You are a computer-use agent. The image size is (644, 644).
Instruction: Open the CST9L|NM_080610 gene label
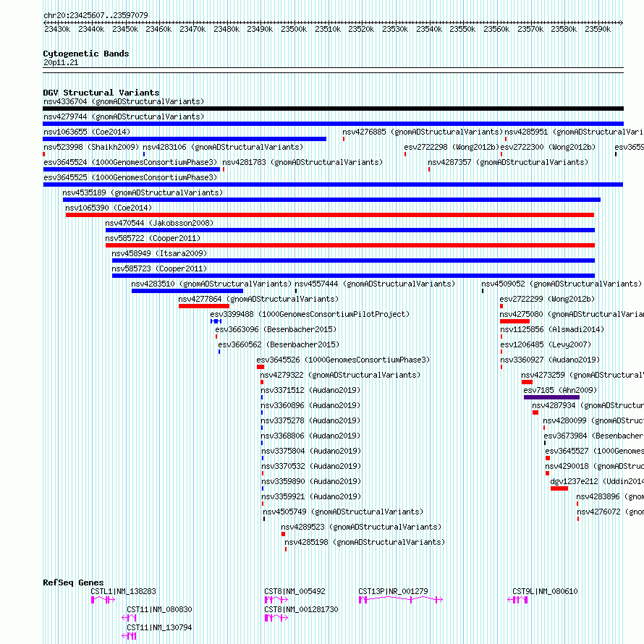(x=545, y=591)
